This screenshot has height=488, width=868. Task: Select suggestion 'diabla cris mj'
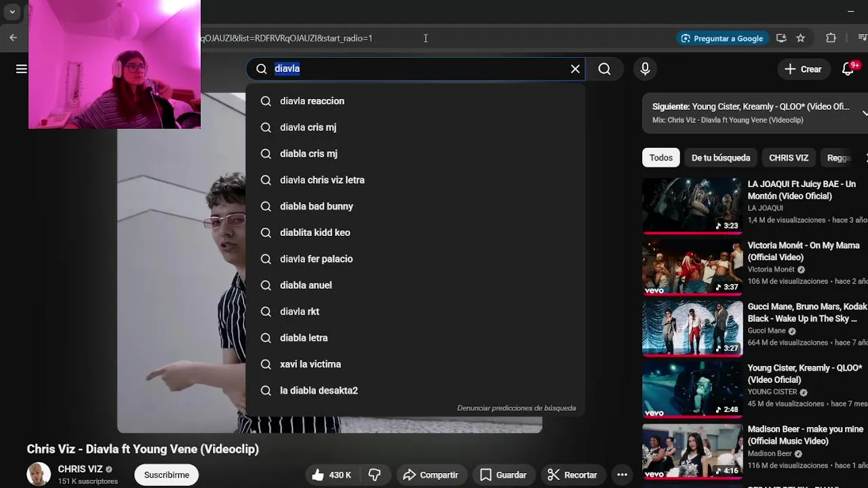click(415, 154)
